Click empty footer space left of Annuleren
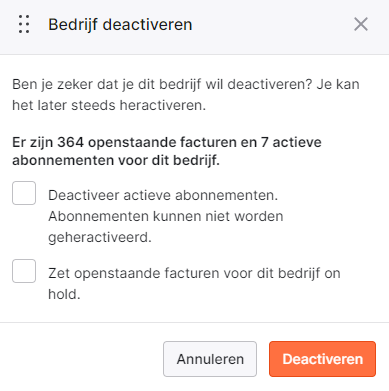The height and width of the screenshot is (391, 389). [82, 359]
